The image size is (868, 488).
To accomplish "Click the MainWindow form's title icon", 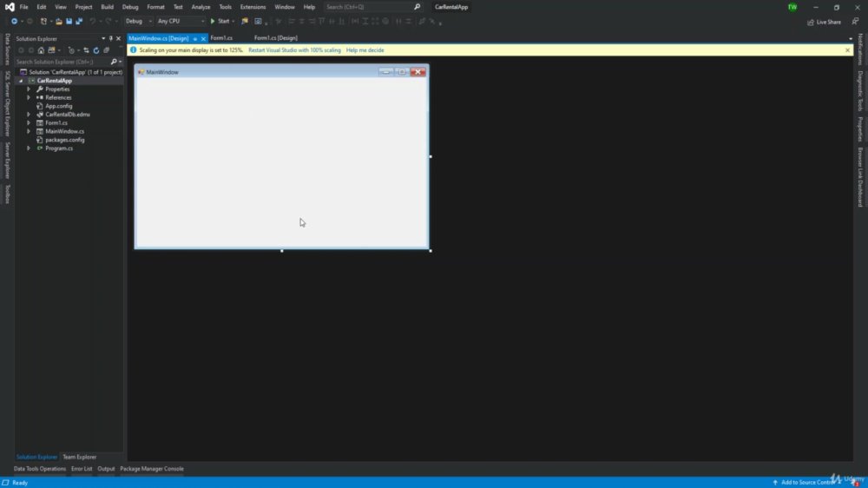I will point(141,72).
